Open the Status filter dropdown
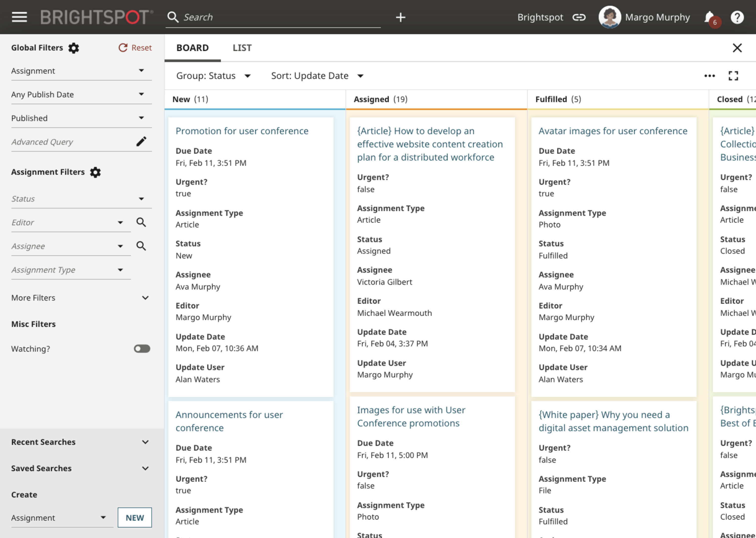 81,199
